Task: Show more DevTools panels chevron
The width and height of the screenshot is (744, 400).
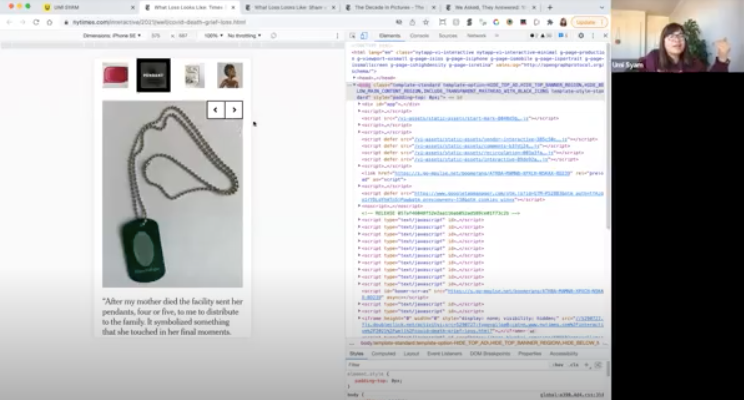Action: (497, 36)
